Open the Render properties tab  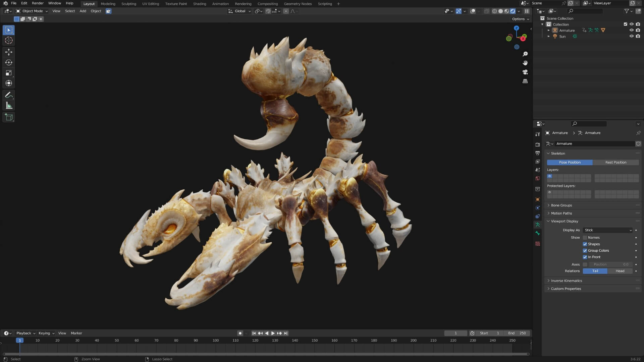pyautogui.click(x=538, y=144)
